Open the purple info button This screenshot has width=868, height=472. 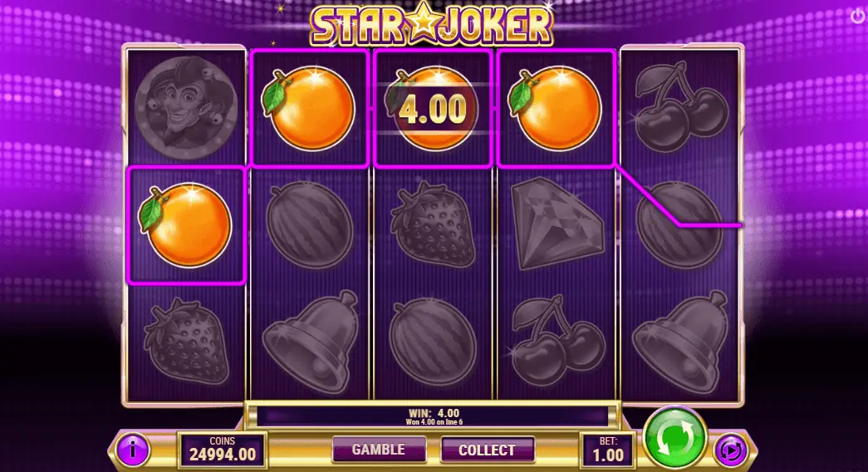point(133,450)
